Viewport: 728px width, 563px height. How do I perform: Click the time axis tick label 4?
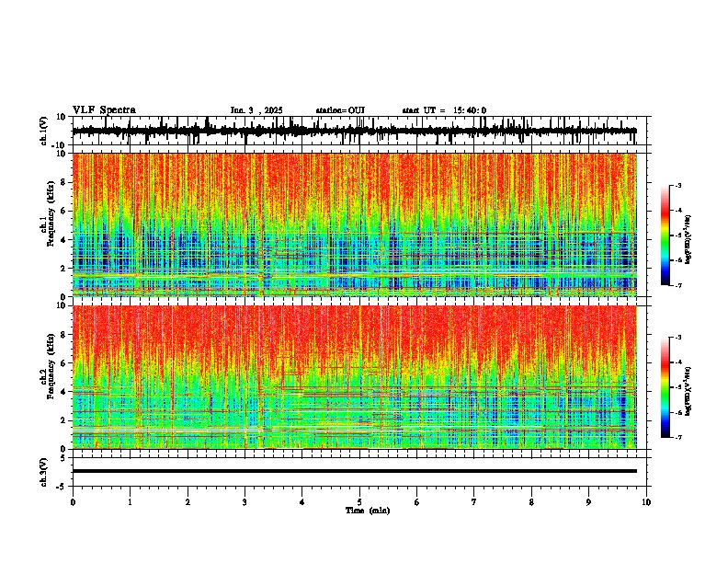click(302, 502)
